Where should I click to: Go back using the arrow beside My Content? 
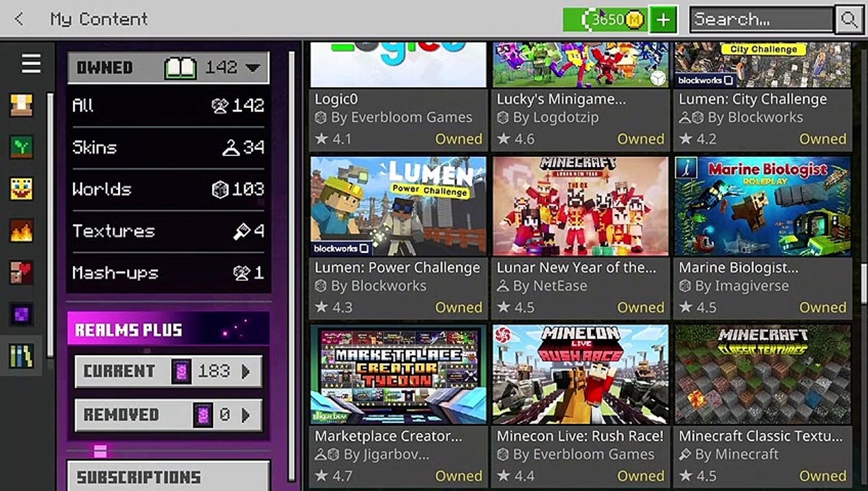[19, 19]
